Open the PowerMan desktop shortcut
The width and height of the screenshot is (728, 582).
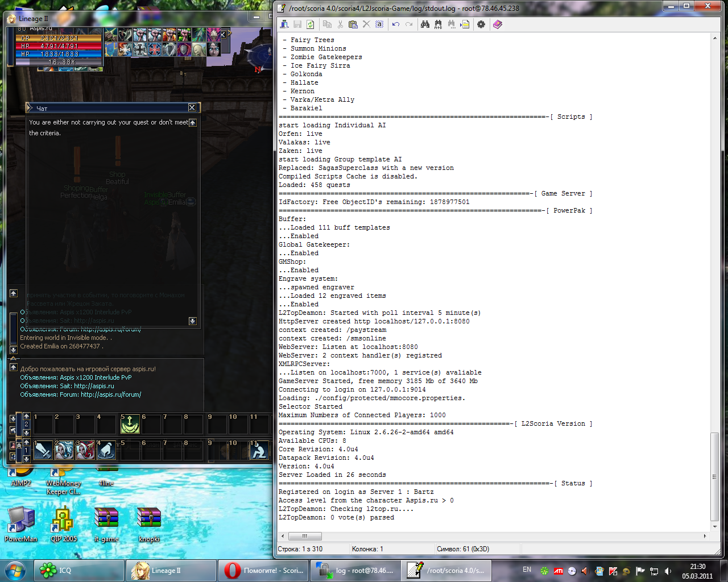[x=21, y=524]
